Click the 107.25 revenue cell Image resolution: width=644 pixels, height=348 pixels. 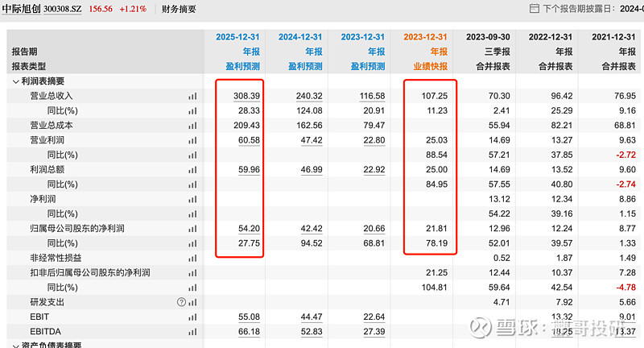click(435, 96)
